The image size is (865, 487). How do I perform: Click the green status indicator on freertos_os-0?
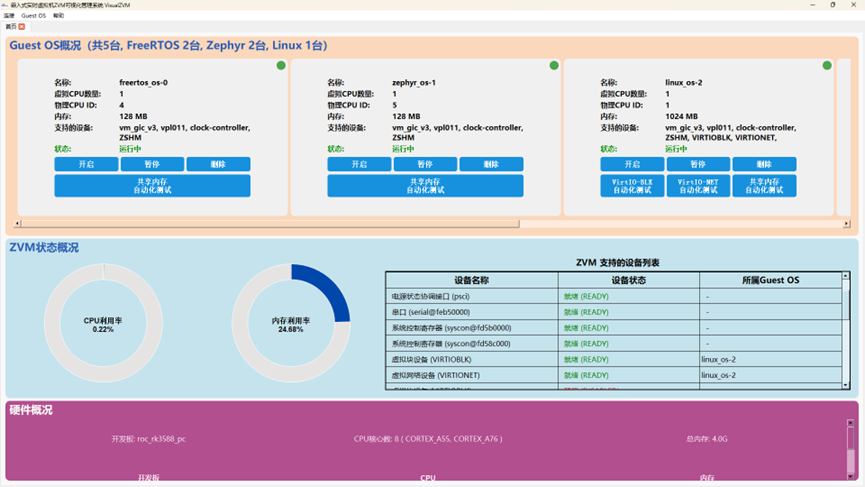(281, 66)
